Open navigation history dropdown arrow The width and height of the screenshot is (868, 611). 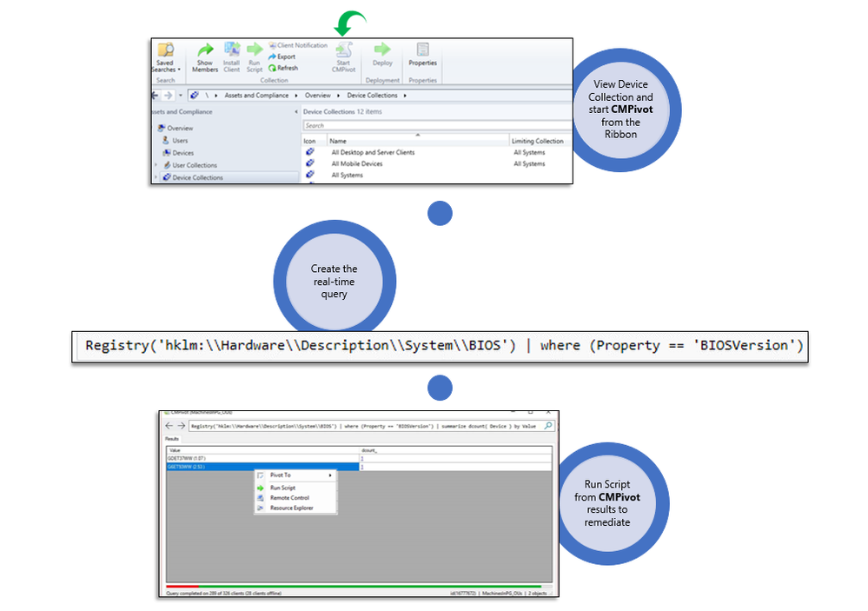pyautogui.click(x=181, y=96)
